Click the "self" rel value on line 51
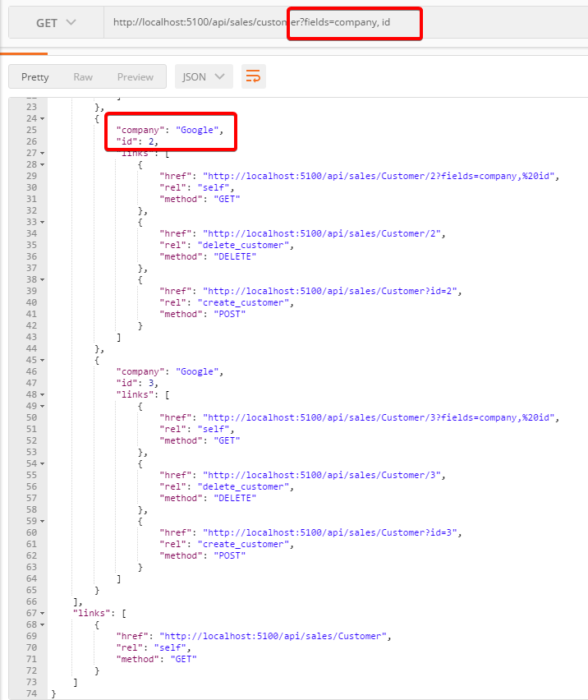 [x=214, y=429]
